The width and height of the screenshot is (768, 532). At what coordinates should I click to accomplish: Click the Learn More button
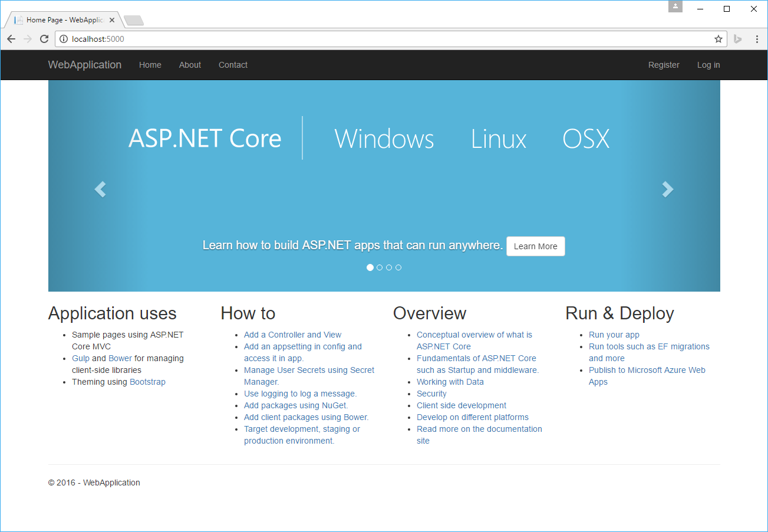536,246
